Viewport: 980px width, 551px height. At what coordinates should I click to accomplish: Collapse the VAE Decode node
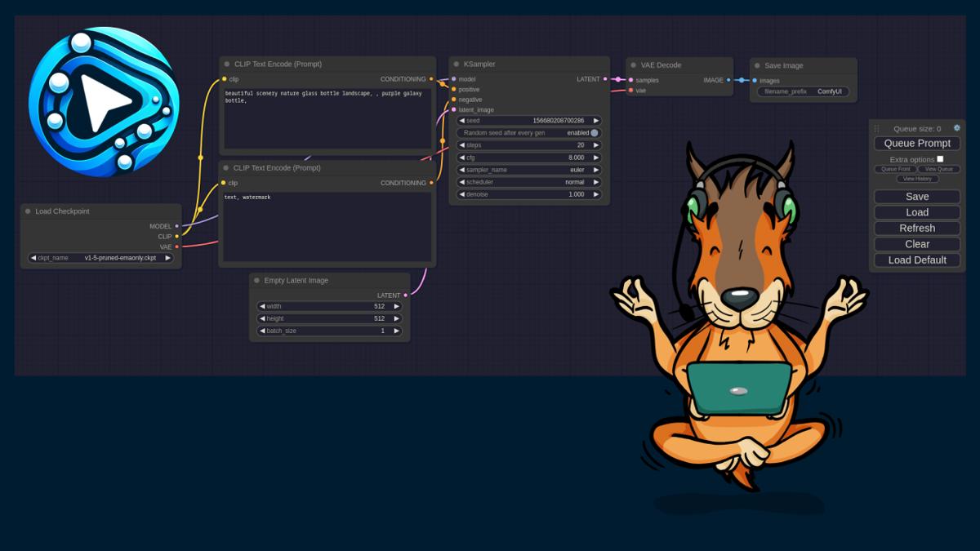pyautogui.click(x=632, y=64)
